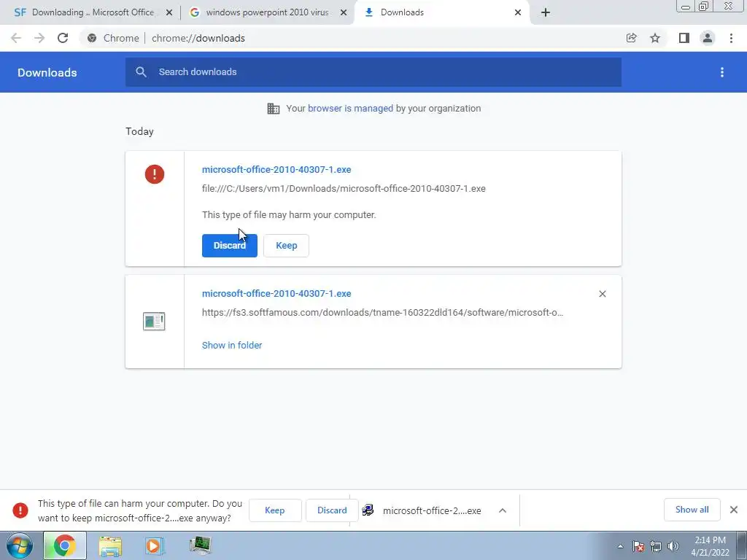
Task: Close the windows powerpoint 2010 virus tab
Action: (343, 12)
